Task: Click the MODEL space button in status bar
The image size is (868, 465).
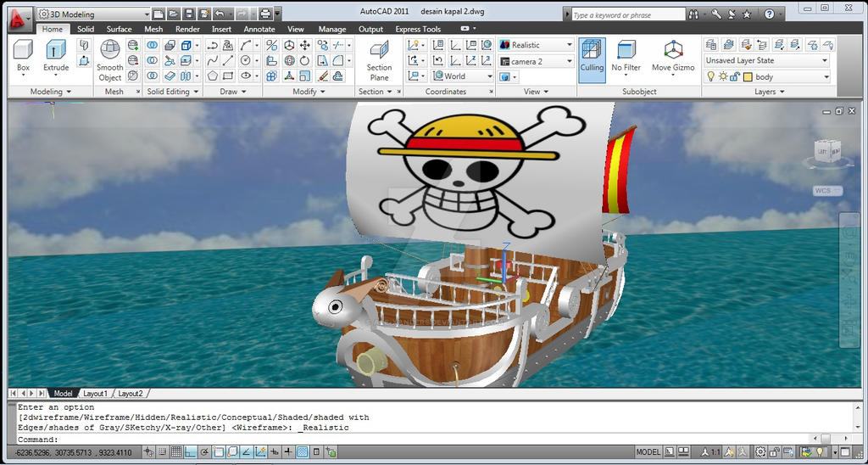Action: (648, 452)
